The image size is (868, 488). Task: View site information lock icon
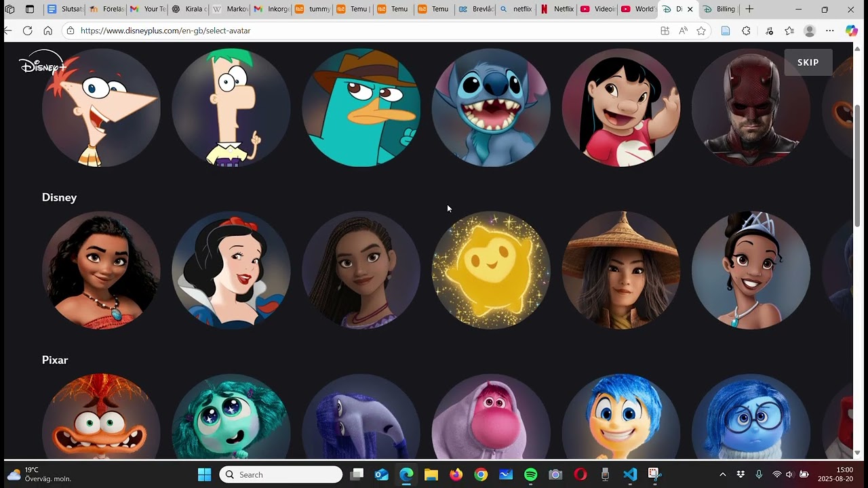[70, 30]
